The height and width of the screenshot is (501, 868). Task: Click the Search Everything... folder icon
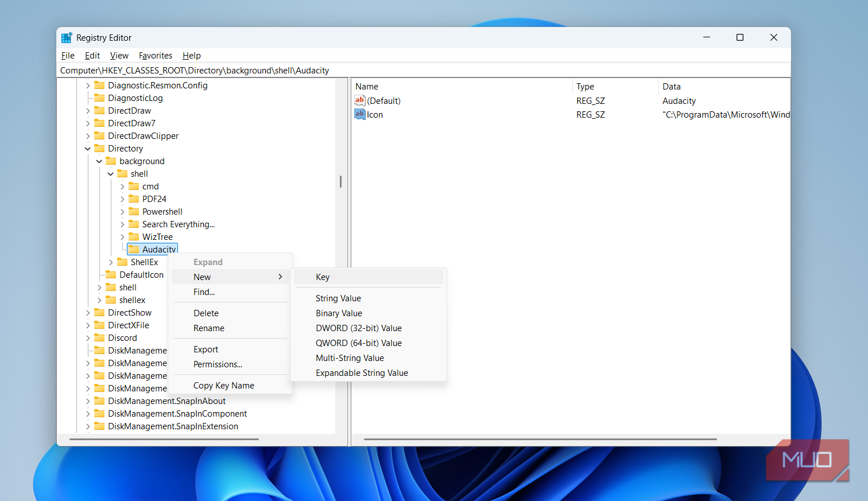click(134, 224)
